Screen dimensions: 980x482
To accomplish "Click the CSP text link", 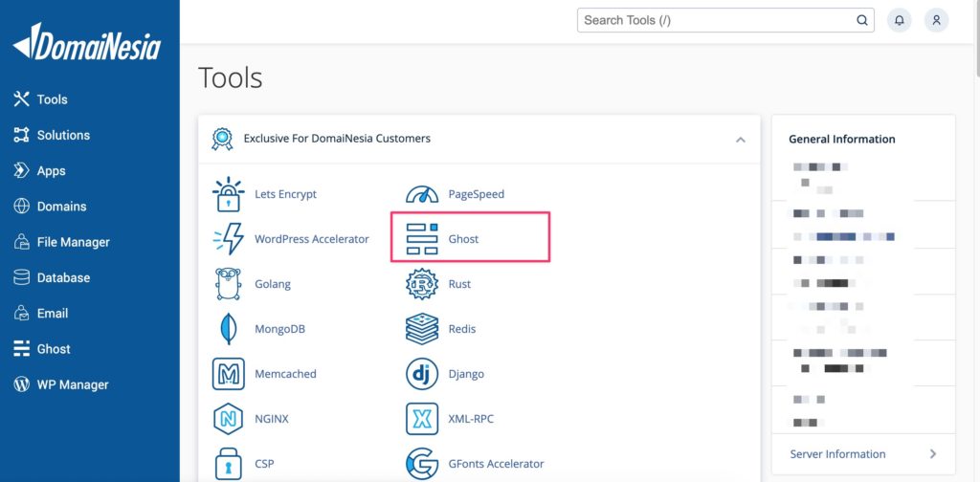I will pos(264,464).
